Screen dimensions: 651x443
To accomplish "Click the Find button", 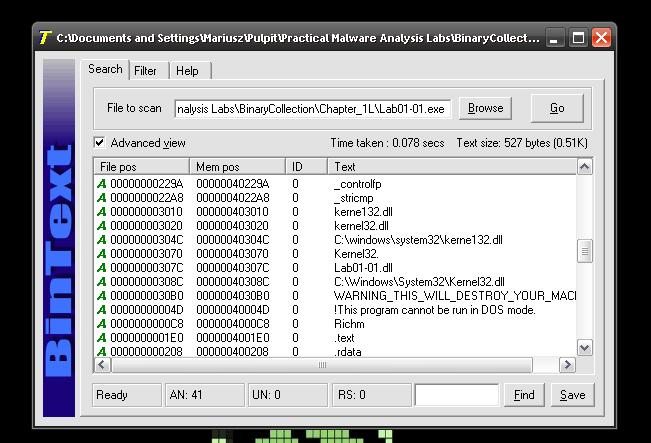I will (524, 394).
